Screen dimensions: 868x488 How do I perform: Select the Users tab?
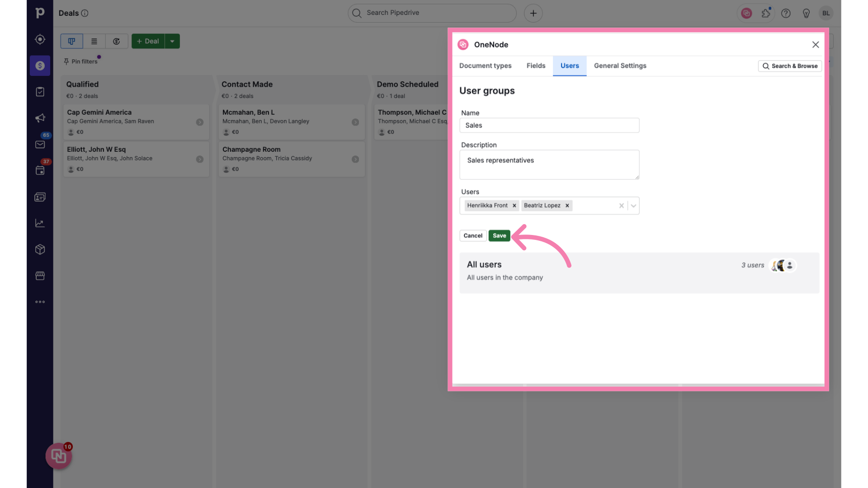coord(570,66)
